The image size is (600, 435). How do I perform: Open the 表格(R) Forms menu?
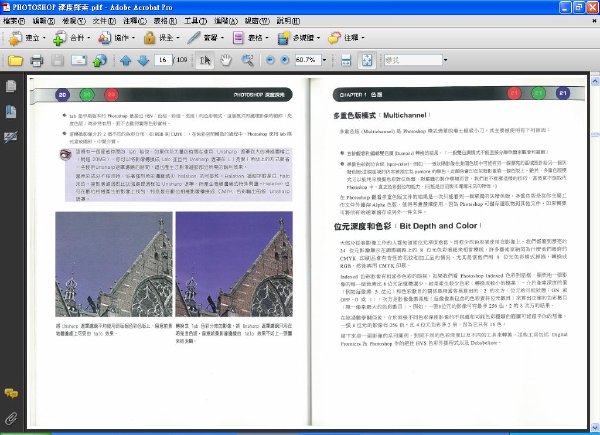(x=165, y=21)
